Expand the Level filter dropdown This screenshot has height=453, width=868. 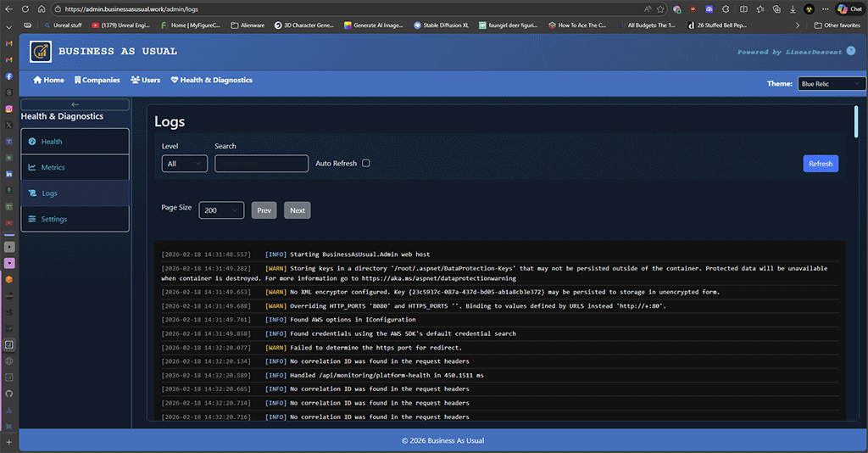(184, 164)
